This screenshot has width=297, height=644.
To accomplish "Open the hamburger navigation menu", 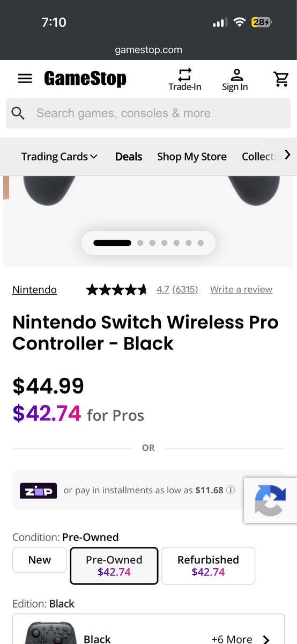I will point(25,78).
